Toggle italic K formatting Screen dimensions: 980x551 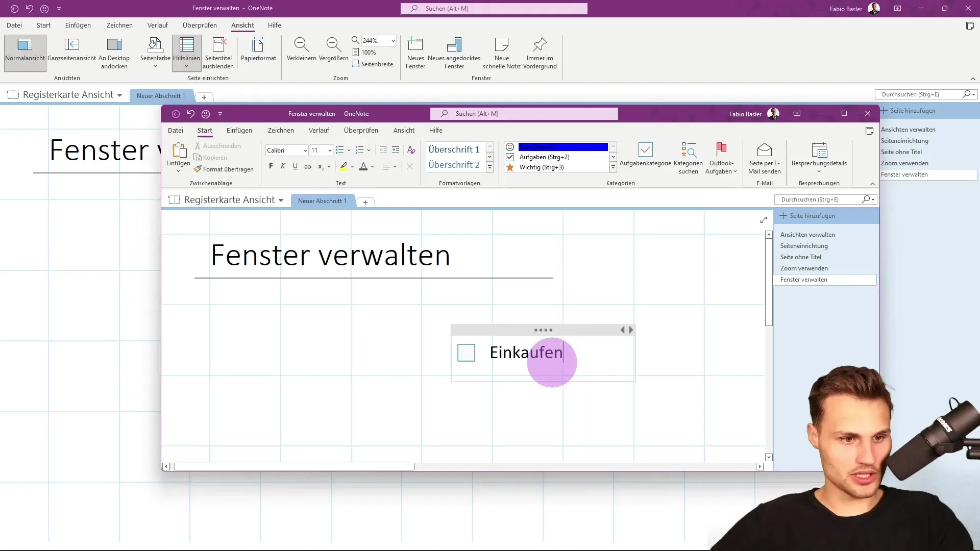[283, 166]
